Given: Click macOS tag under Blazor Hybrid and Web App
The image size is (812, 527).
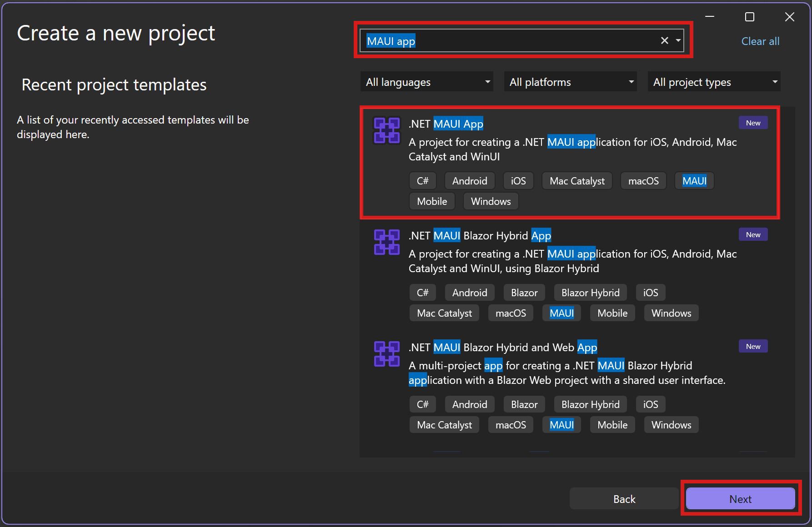Looking at the screenshot, I should pos(511,425).
